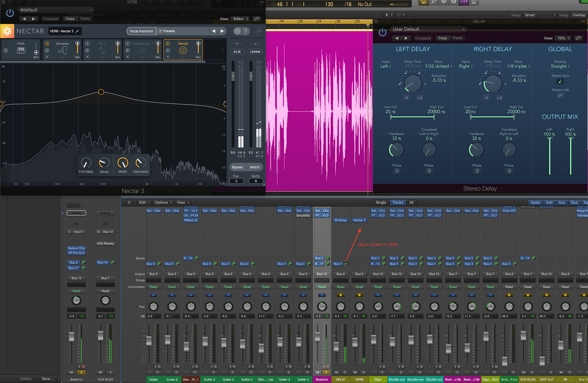Open Nectar settings gear icon
Image resolution: width=588 pixels, height=383 pixels.
pyautogui.click(x=237, y=31)
